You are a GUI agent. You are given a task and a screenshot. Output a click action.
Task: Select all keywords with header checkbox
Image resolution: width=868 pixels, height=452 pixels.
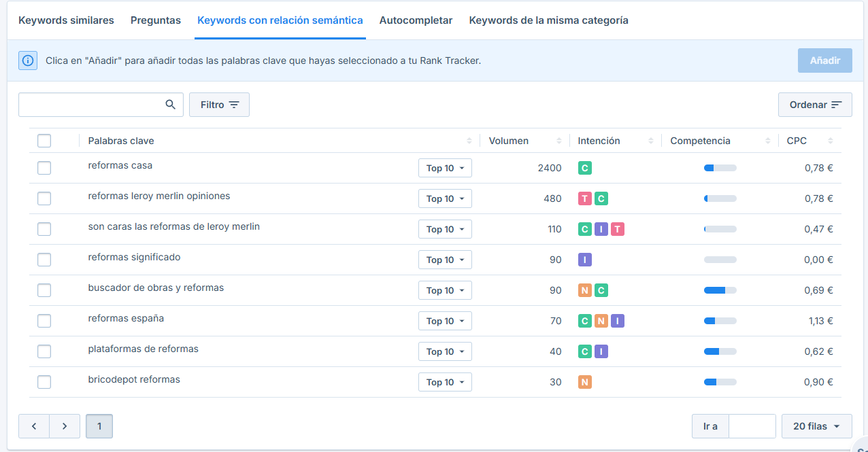pyautogui.click(x=44, y=141)
